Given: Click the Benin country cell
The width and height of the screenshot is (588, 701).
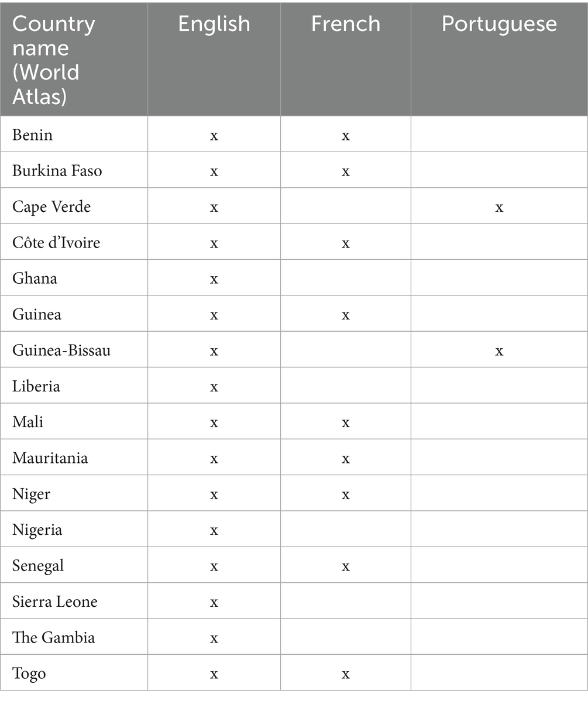Looking at the screenshot, I should point(33,135).
